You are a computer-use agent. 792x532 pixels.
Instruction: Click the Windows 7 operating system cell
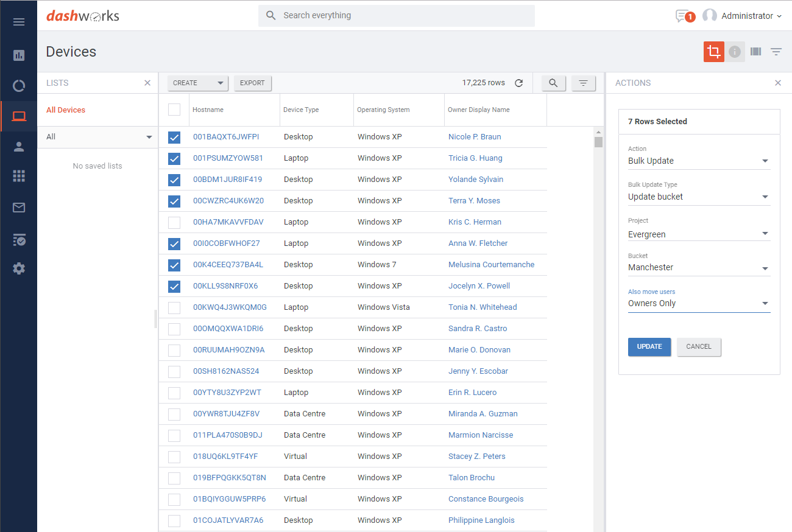(377, 265)
